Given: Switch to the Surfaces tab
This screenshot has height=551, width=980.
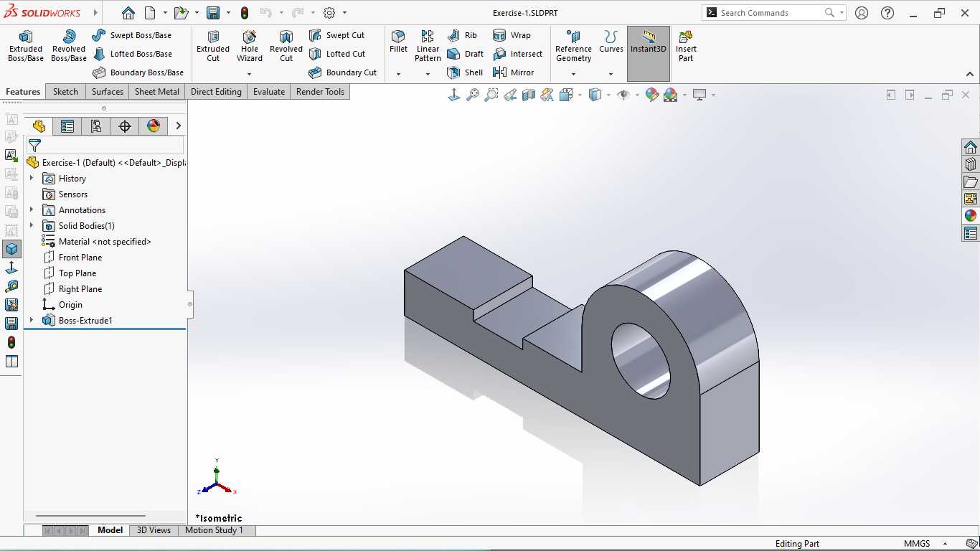Looking at the screenshot, I should click(x=108, y=92).
